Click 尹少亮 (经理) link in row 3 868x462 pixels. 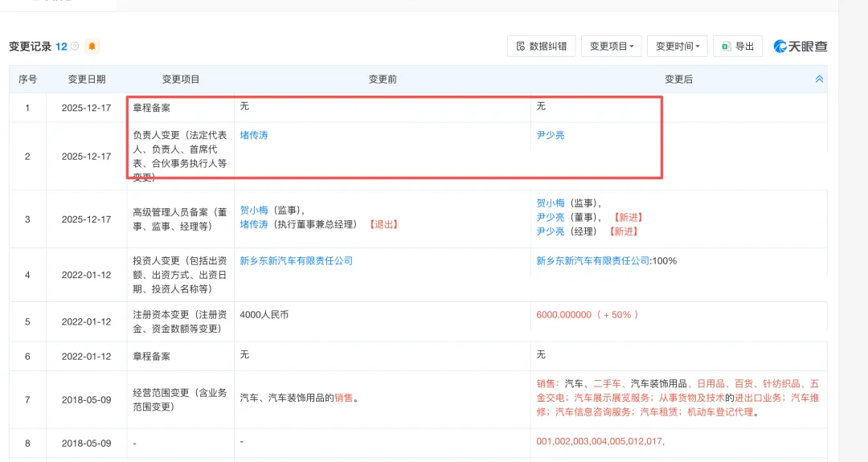(551, 231)
